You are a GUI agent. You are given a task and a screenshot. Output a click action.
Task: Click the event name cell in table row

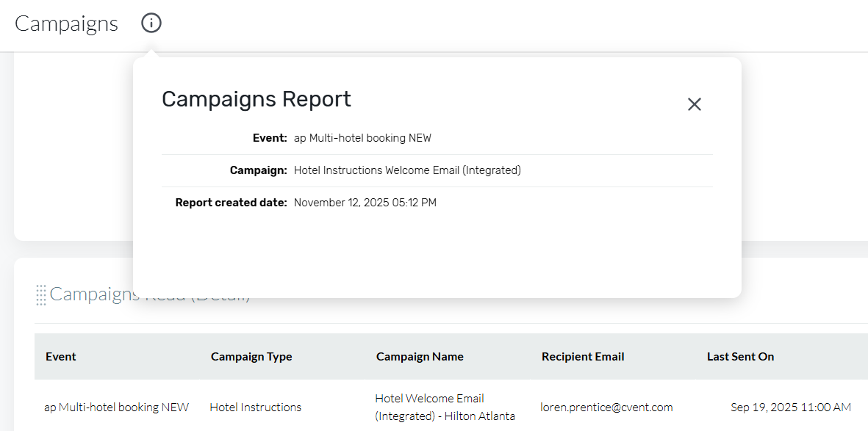coord(117,408)
